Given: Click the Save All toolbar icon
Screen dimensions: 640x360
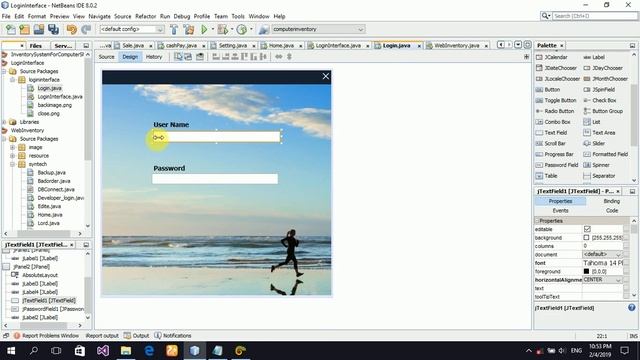Looking at the screenshot, I should click(53, 29).
